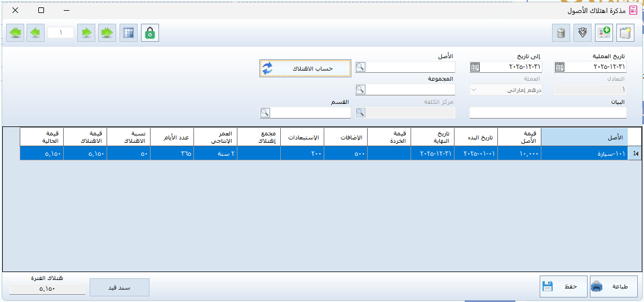Click the double-right arrow navigation button
This screenshot has height=302, width=644.
point(107,33)
